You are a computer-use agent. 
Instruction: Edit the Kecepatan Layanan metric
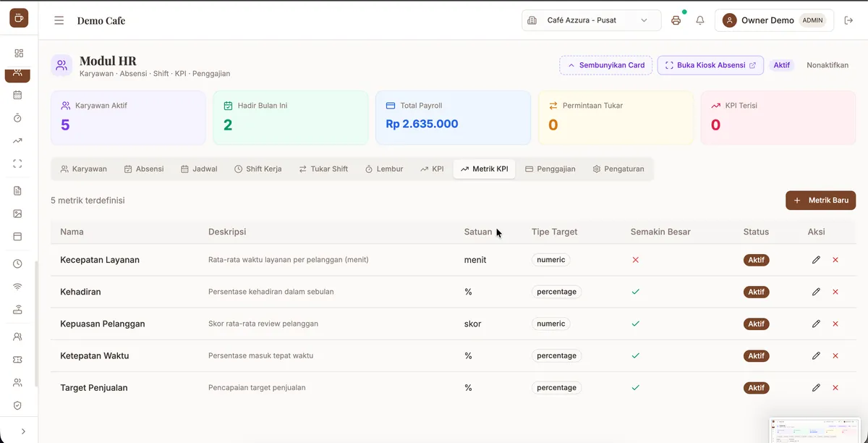click(x=816, y=260)
